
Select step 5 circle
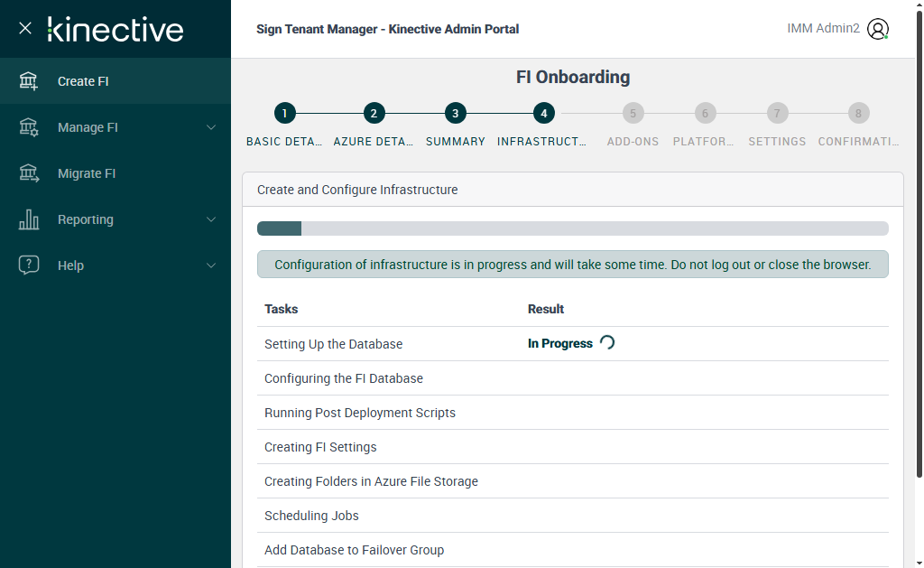point(633,113)
